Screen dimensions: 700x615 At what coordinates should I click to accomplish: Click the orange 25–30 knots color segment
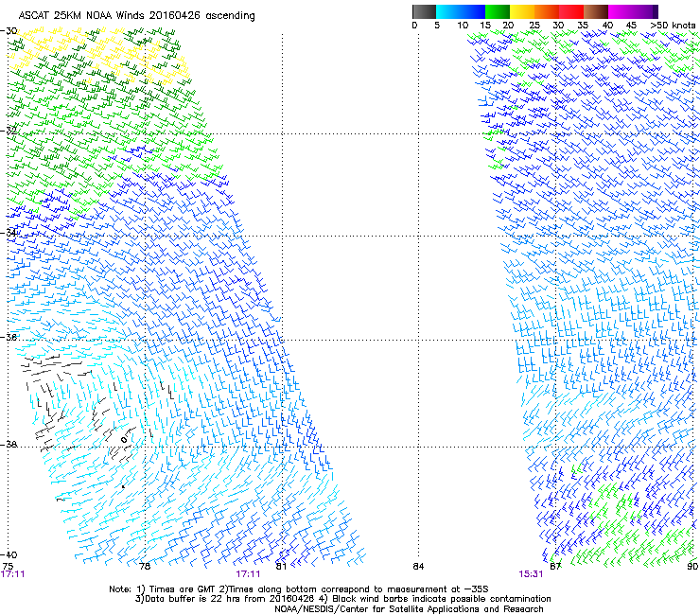pos(547,11)
